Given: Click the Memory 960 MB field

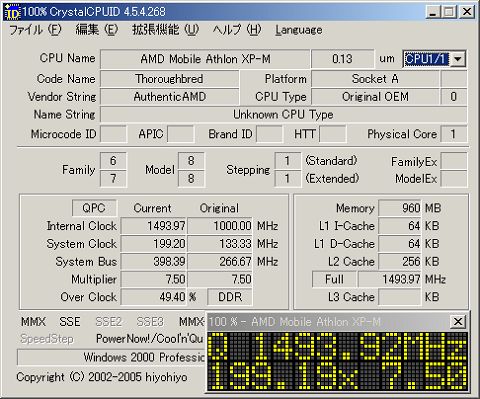Looking at the screenshot, I should (400, 208).
